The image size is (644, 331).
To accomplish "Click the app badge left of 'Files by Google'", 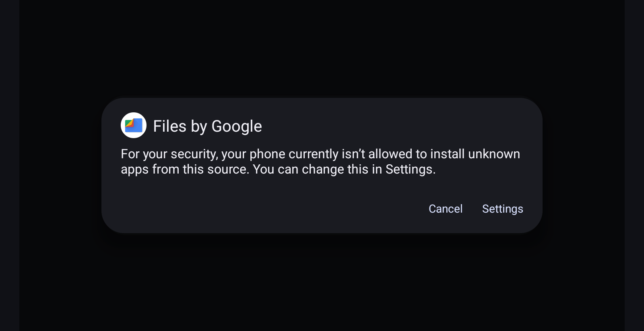I will tap(133, 125).
